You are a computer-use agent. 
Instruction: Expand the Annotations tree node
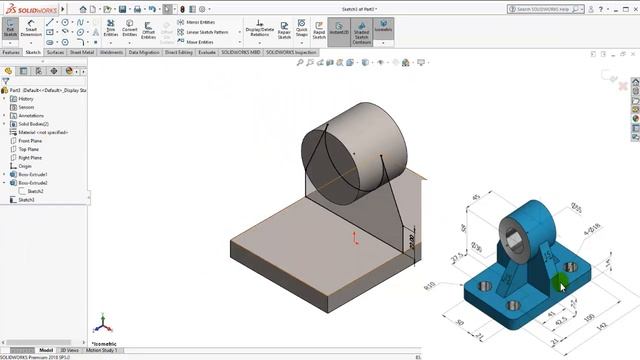point(4,116)
